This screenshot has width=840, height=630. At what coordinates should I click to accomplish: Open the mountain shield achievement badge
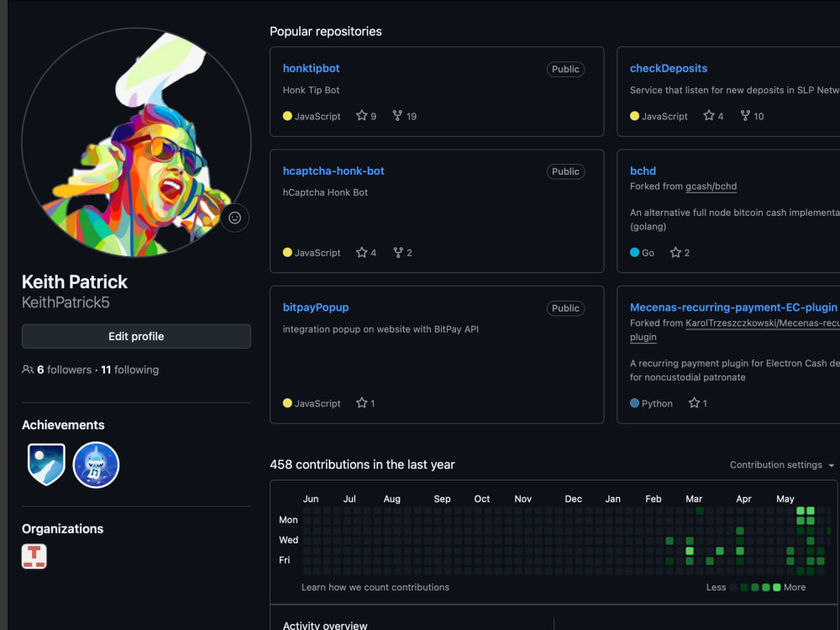[46, 465]
